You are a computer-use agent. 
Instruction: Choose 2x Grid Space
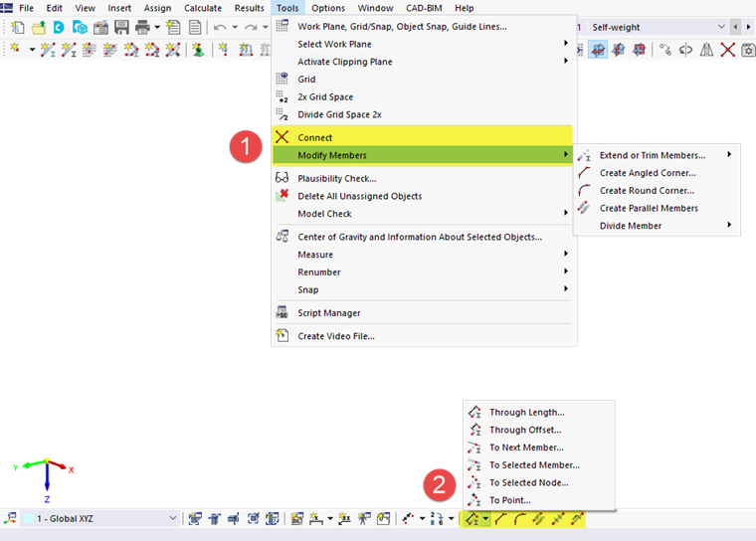[424, 96]
